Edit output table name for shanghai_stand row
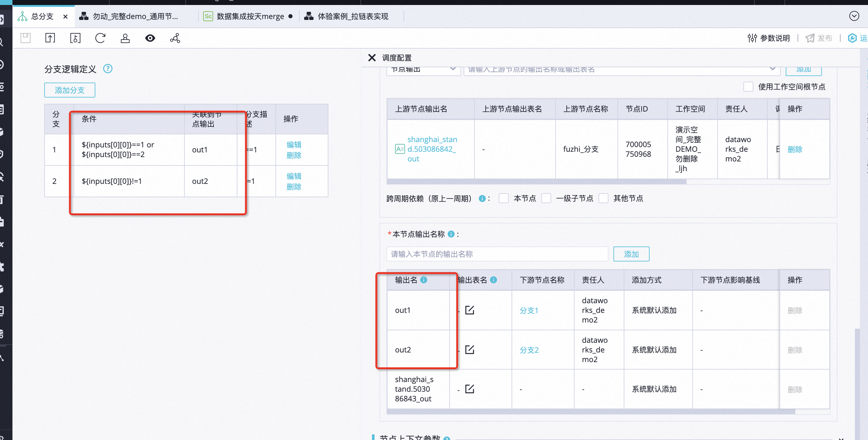Viewport: 868px width, 440px height. (x=470, y=389)
